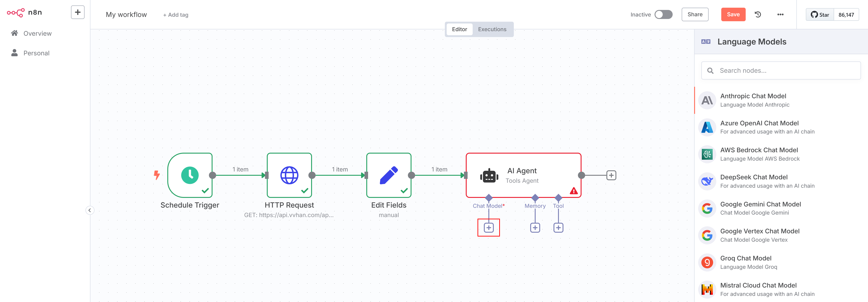Click the red warning triangle on AI Agent

(573, 191)
